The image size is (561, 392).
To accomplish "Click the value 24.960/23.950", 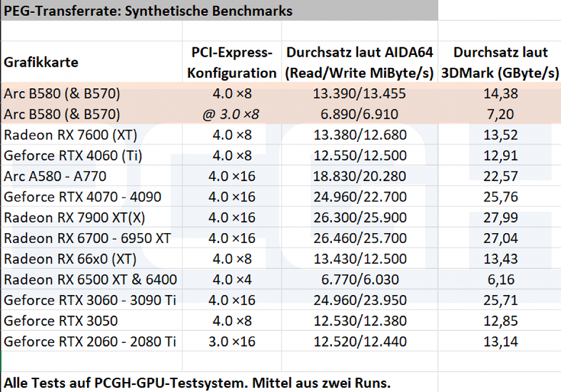I will point(359,300).
